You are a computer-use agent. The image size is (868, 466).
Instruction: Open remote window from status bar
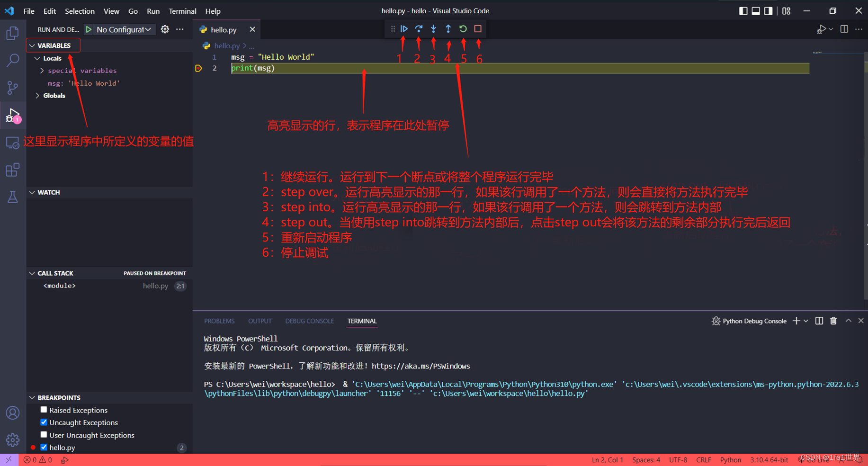pyautogui.click(x=9, y=460)
